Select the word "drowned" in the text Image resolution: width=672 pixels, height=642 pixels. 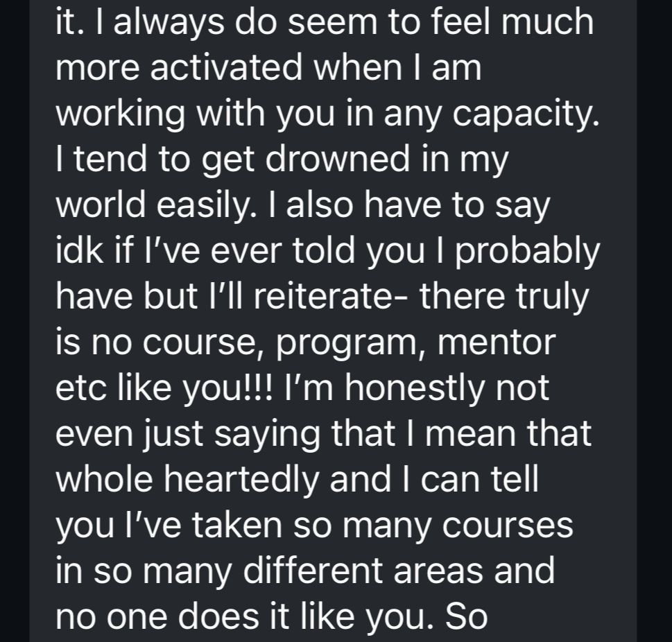click(x=338, y=159)
